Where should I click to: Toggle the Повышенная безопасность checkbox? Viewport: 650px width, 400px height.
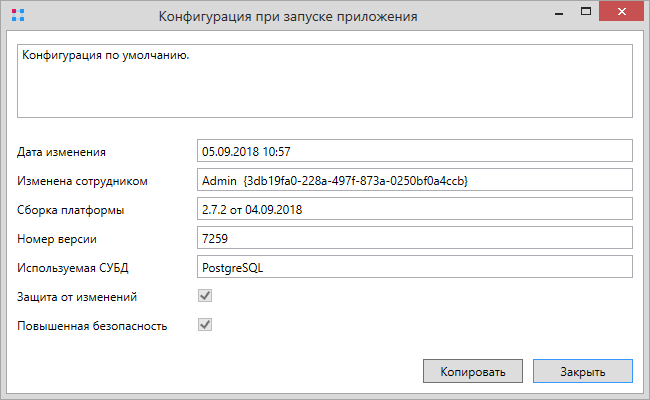coord(205,325)
